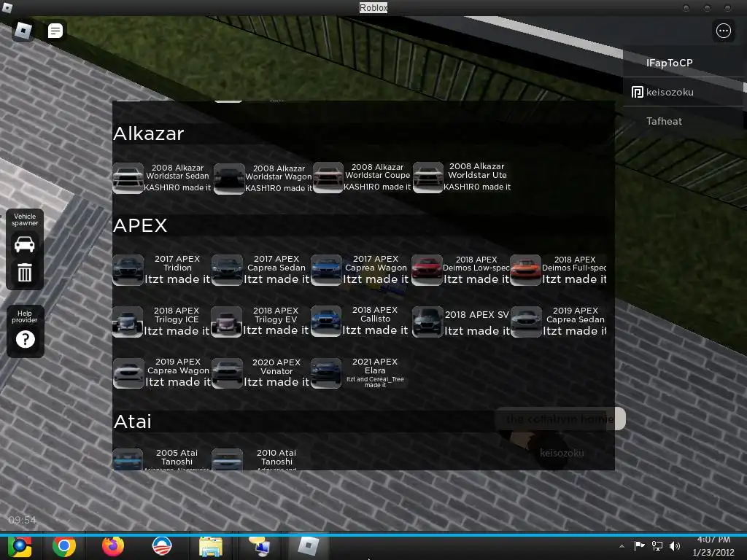Pick the 2019 APEX Caprea Sedan car icon
The height and width of the screenshot is (560, 747).
526,322
